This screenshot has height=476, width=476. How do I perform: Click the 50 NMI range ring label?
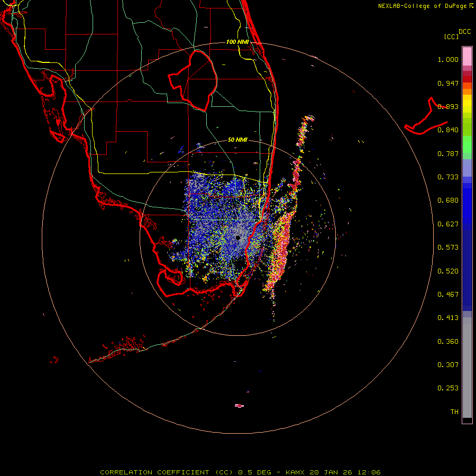237,140
